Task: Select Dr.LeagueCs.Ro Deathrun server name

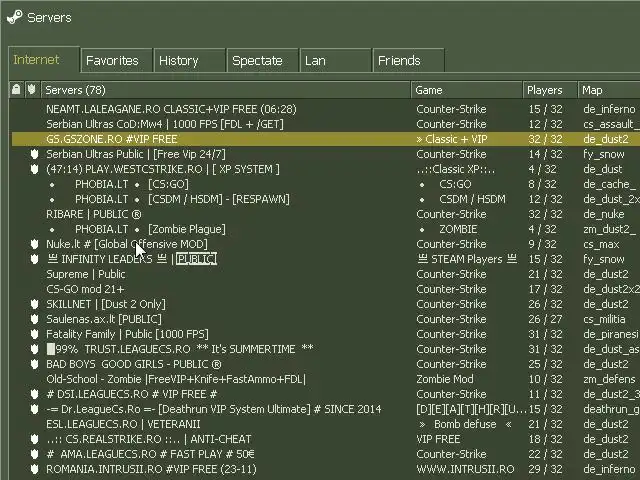Action: [214, 409]
